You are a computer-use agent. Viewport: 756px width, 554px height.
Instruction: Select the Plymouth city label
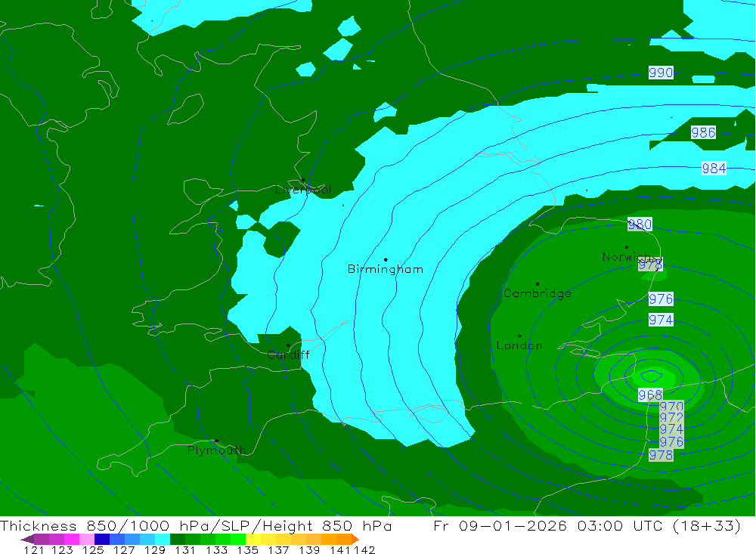tap(216, 450)
